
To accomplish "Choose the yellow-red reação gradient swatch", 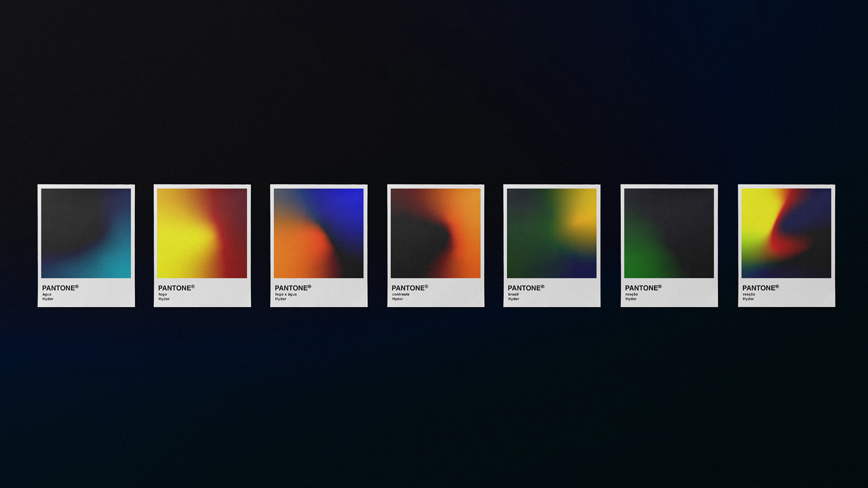I will coord(786,233).
